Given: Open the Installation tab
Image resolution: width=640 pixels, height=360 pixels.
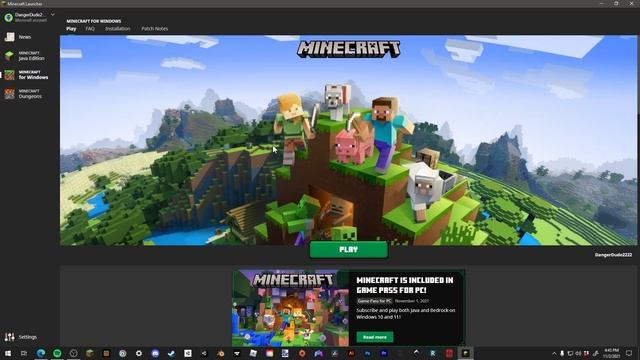Looking at the screenshot, I should pyautogui.click(x=118, y=29).
